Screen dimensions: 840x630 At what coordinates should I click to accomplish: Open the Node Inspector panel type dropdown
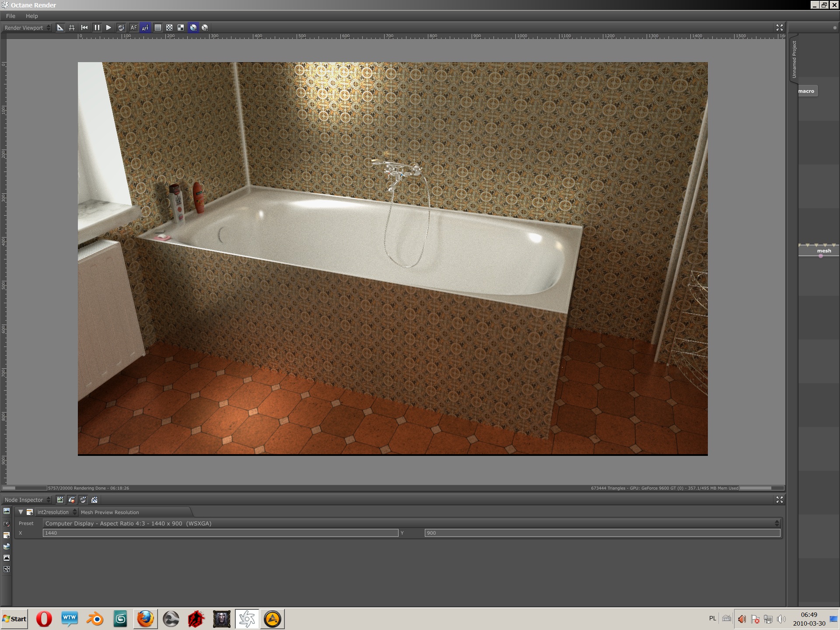(27, 500)
